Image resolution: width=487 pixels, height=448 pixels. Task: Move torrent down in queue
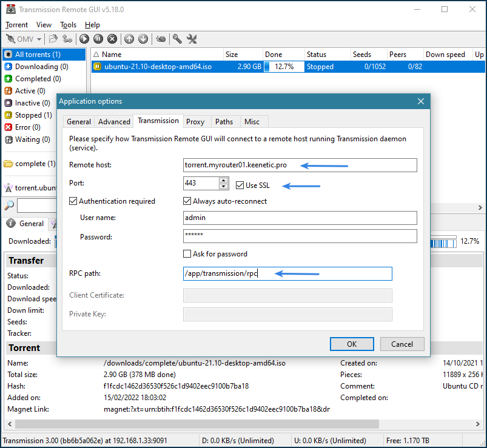coord(143,39)
